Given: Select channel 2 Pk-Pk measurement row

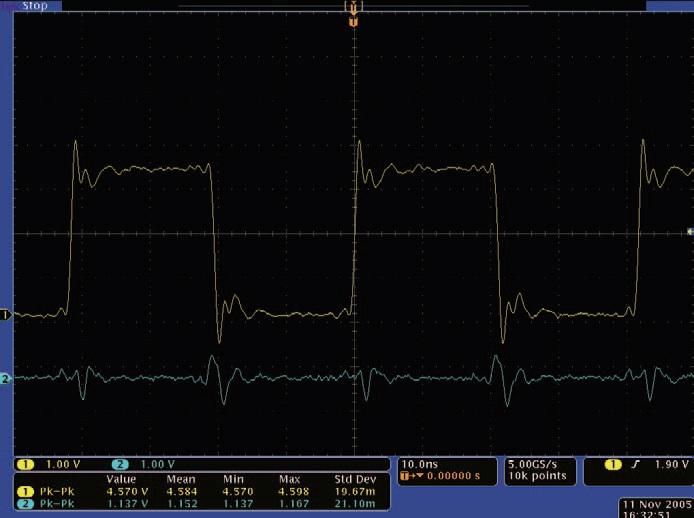Looking at the screenshot, I should 200,502.
